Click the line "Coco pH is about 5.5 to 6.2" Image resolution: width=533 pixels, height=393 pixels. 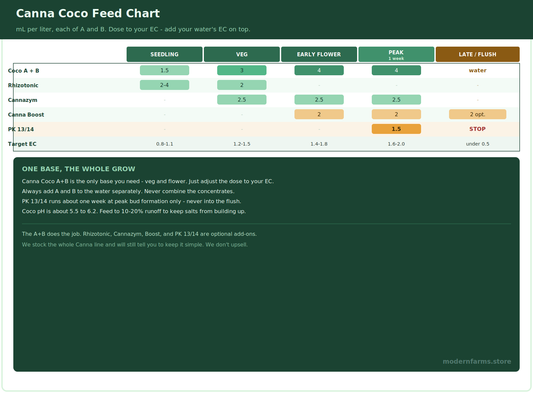tap(134, 211)
